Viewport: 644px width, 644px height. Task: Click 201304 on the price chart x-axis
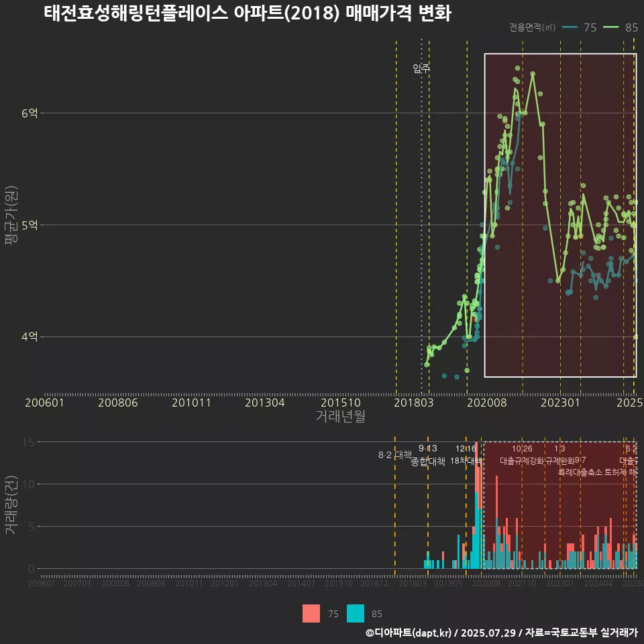265,402
